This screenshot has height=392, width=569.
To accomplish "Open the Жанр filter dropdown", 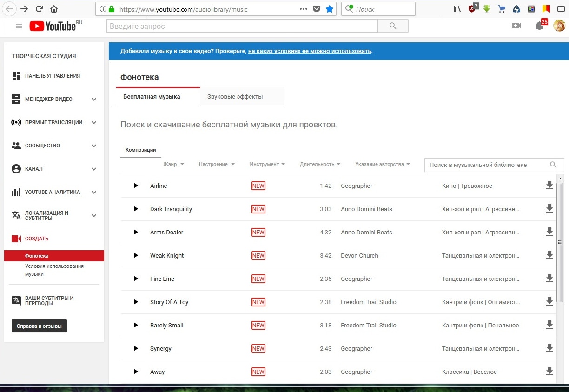I will pyautogui.click(x=173, y=164).
